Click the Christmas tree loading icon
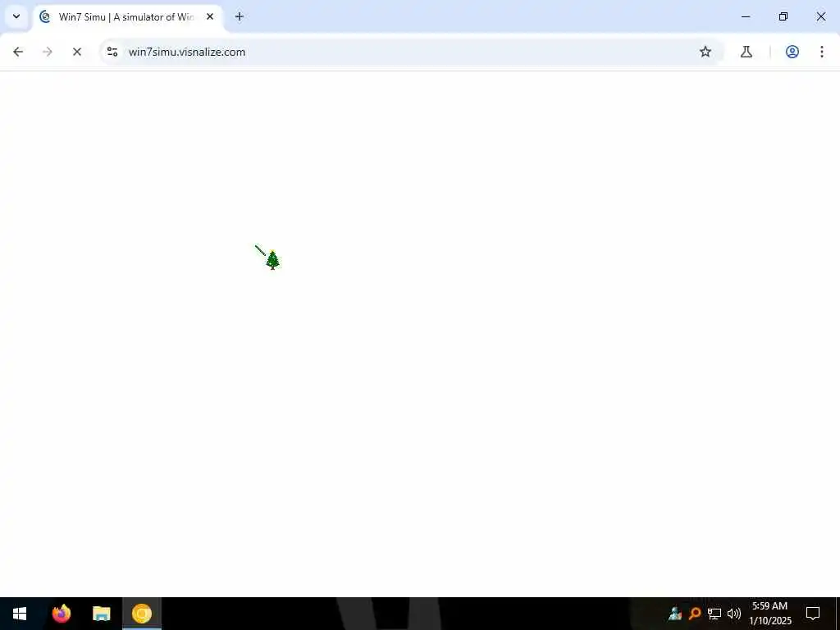This screenshot has width=840, height=630. [272, 260]
